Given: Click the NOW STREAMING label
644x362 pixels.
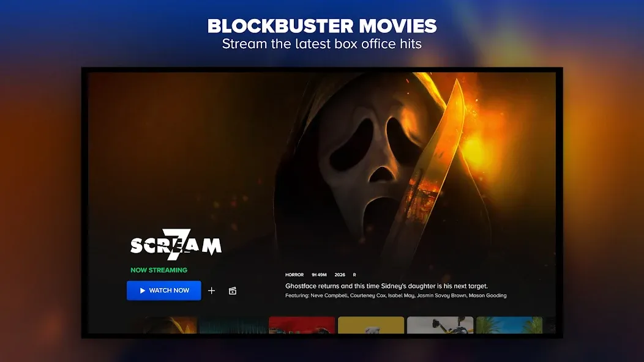Looking at the screenshot, I should [159, 270].
